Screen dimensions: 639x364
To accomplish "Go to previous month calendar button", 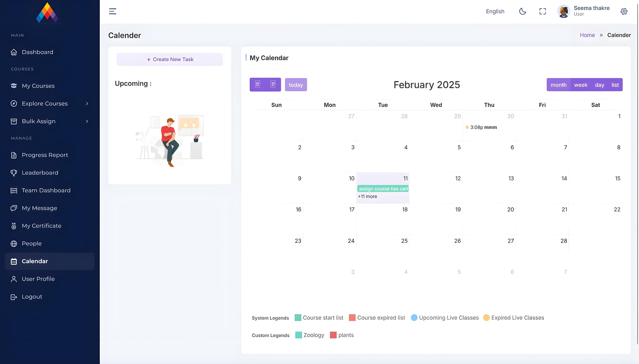I will (258, 84).
